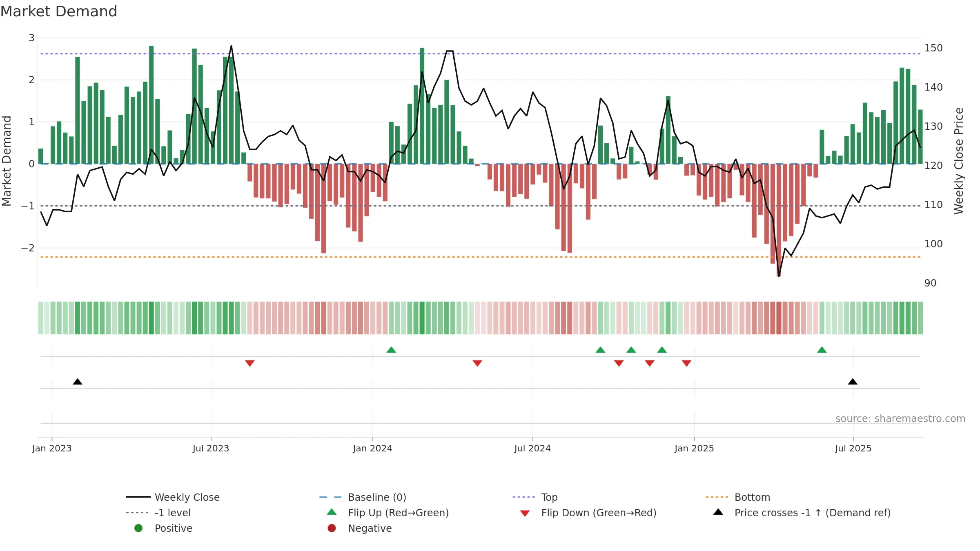Viewport: 980px width, 551px height.
Task: Click the 100 tick on the price axis
Action: (933, 244)
